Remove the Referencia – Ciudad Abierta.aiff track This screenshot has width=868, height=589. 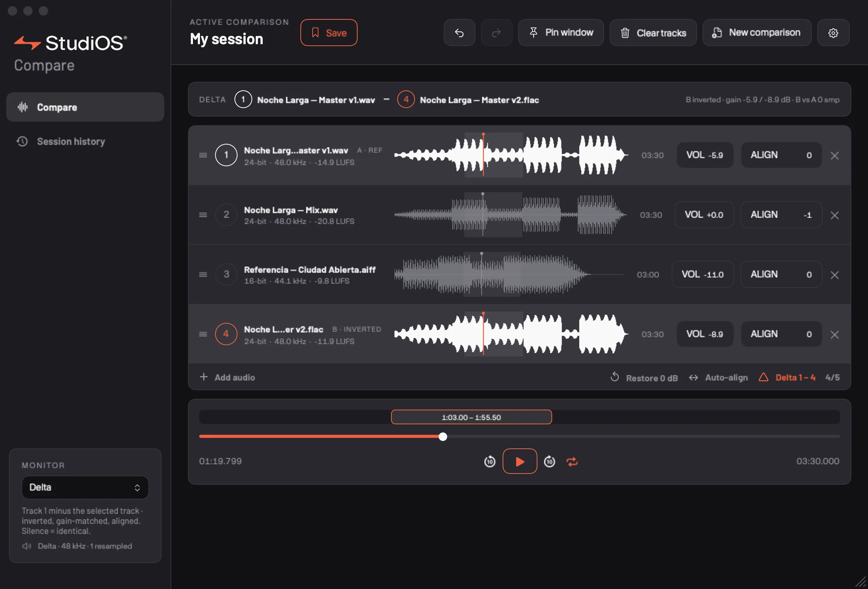(x=835, y=275)
